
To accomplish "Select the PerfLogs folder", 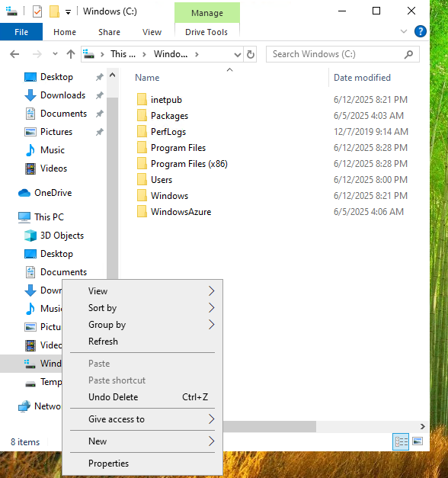I will [168, 132].
